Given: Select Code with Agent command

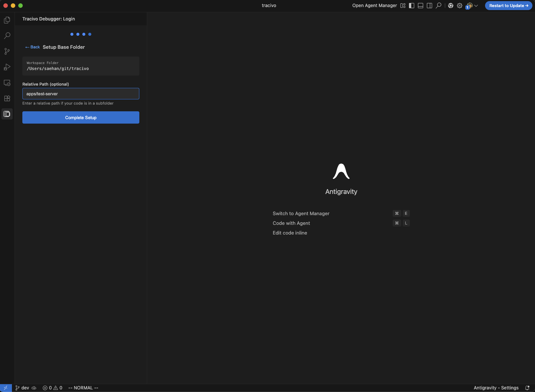Looking at the screenshot, I should [291, 223].
